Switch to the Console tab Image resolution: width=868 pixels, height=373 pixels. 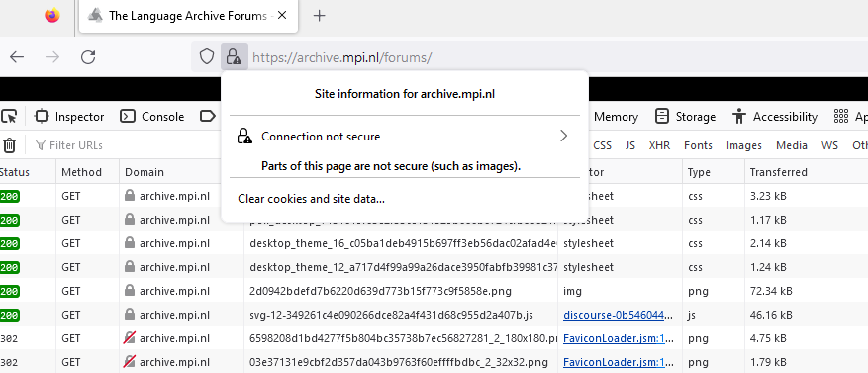[152, 116]
